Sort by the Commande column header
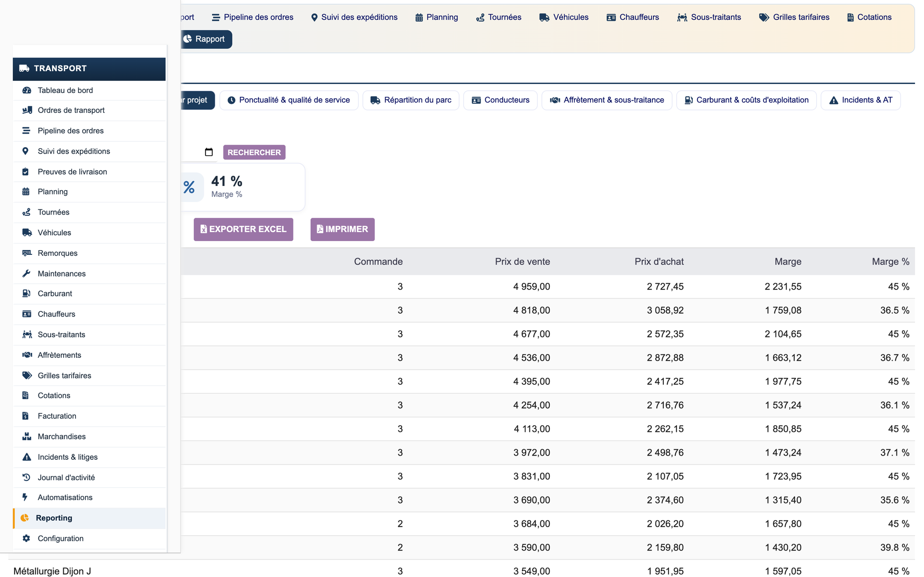Screen dimensions: 924x577 378,261
